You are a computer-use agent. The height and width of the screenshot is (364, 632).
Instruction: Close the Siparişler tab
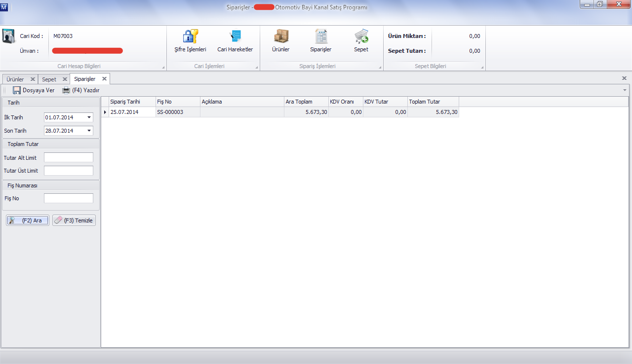point(104,79)
